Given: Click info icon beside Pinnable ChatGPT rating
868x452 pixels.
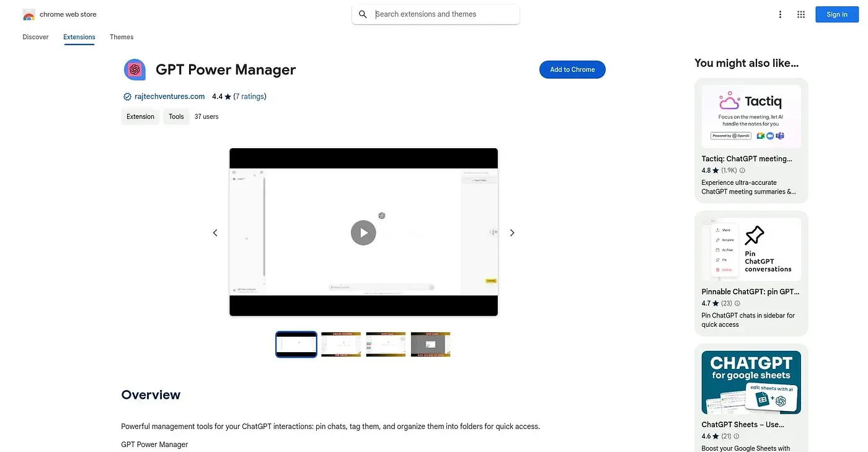Looking at the screenshot, I should tap(737, 304).
